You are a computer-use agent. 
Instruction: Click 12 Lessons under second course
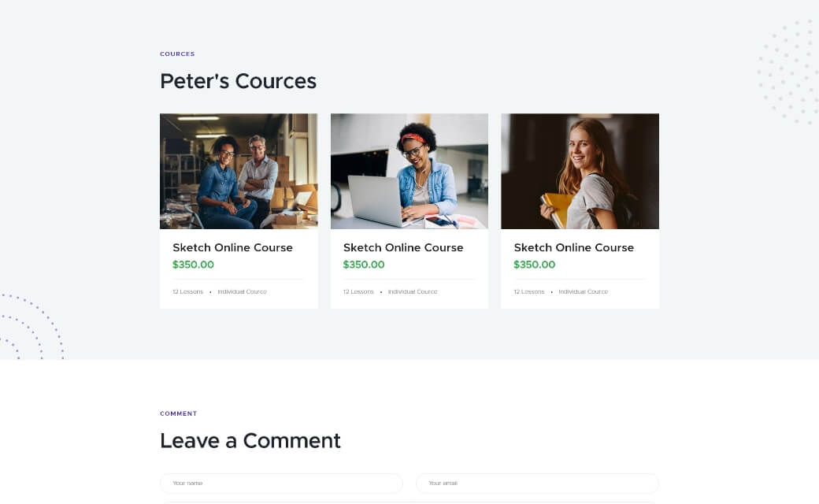coord(358,292)
